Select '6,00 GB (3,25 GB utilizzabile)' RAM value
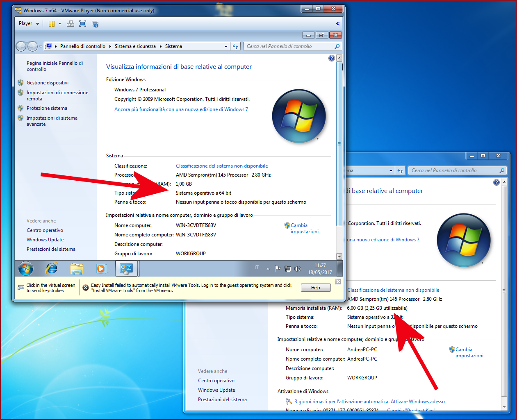 click(377, 308)
